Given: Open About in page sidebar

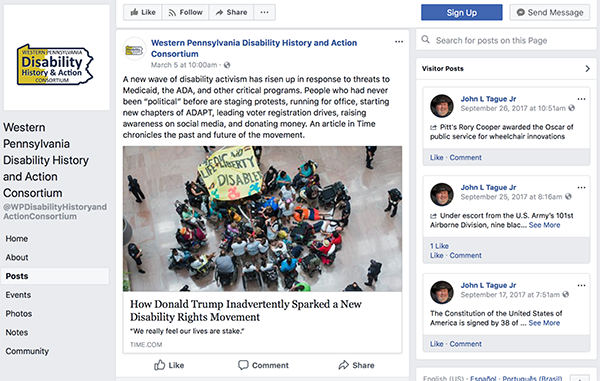Looking at the screenshot, I should click(x=17, y=257).
